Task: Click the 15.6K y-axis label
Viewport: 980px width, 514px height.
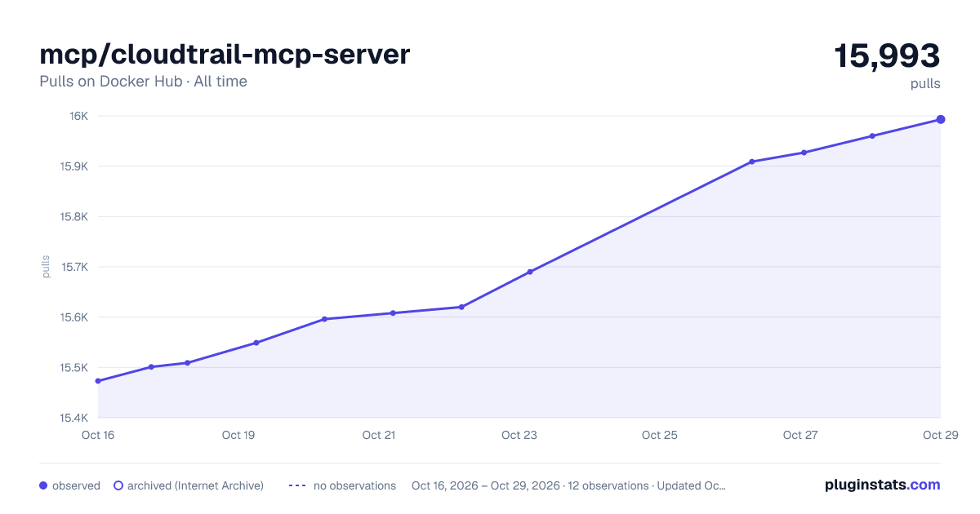Action: click(74, 317)
